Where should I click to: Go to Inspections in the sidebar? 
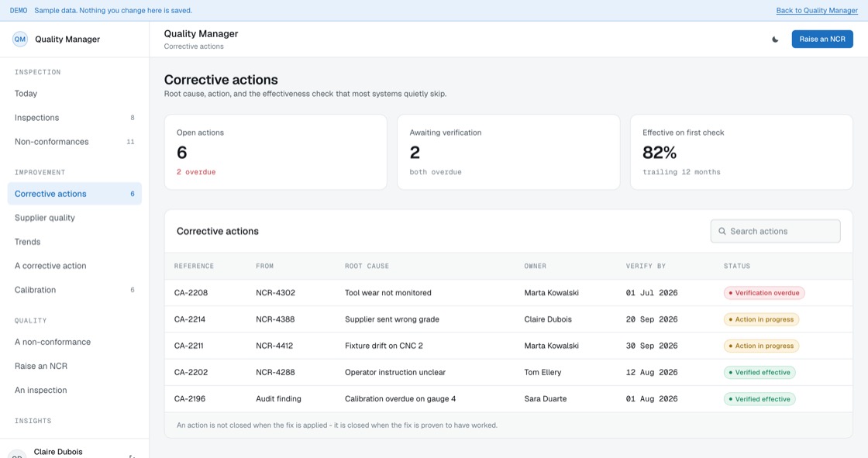74,118
